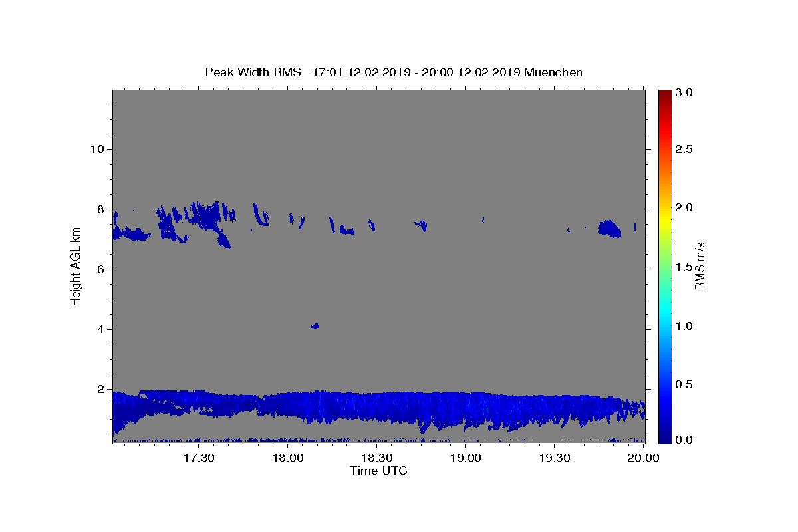Click the height tick label 8
Screen dimensions: 798x532
pos(99,209)
